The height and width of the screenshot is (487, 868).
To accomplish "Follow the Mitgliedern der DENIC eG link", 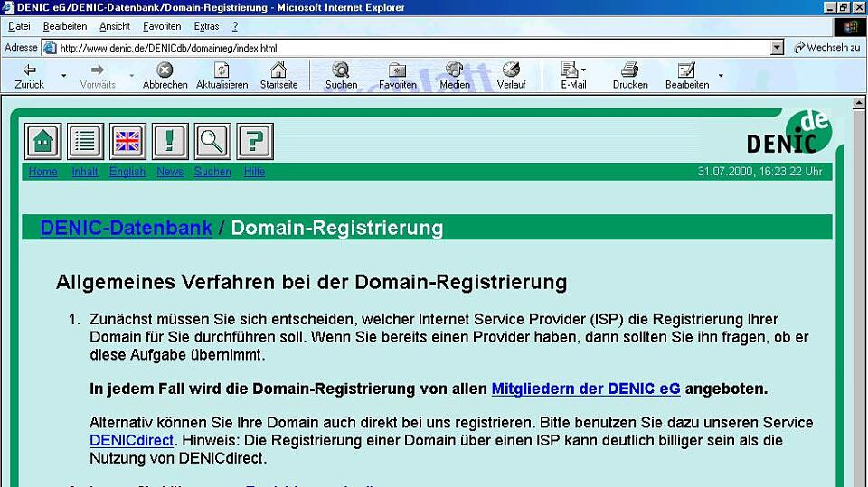I will click(x=585, y=389).
